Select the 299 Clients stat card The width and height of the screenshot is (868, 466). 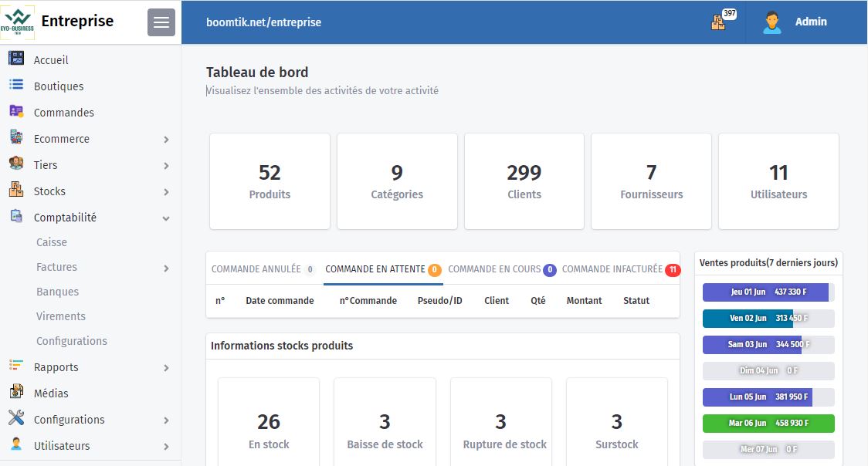[x=524, y=181]
